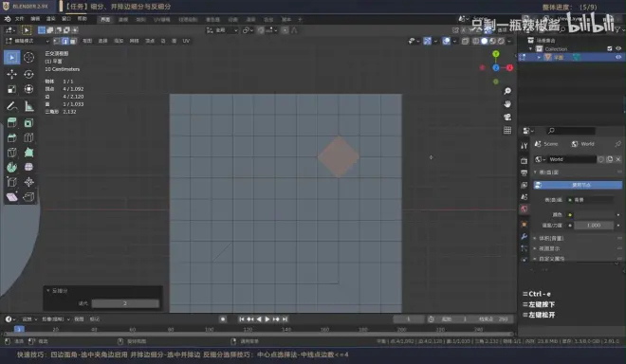
Task: Select the Shear tool
Action: [12, 197]
